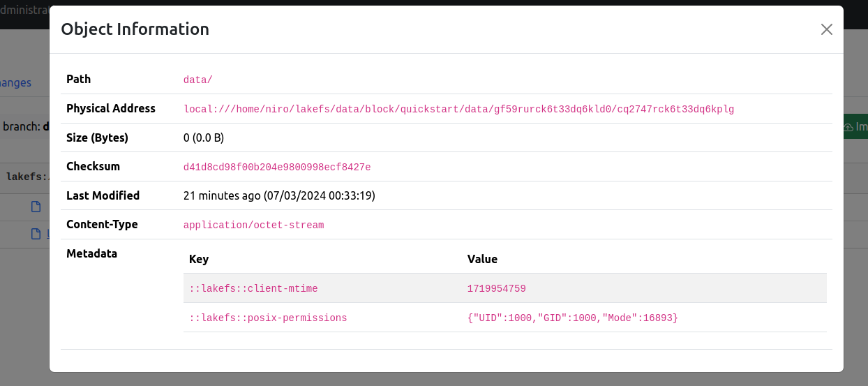
Task: Click the first file icon in the object list
Action: 36,207
